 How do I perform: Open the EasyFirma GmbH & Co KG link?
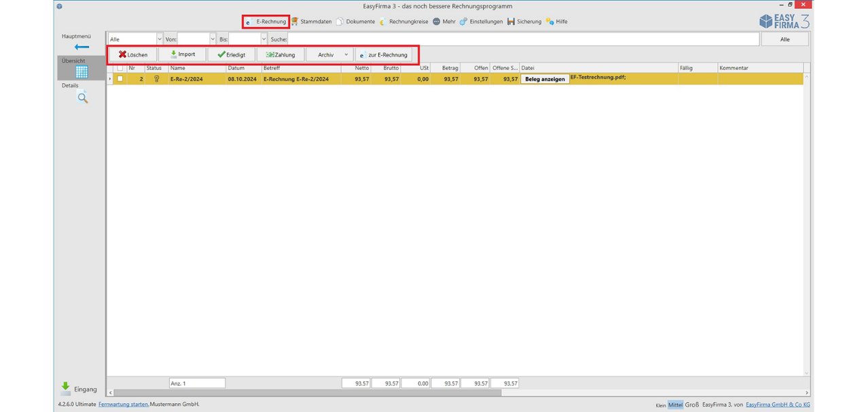click(778, 405)
